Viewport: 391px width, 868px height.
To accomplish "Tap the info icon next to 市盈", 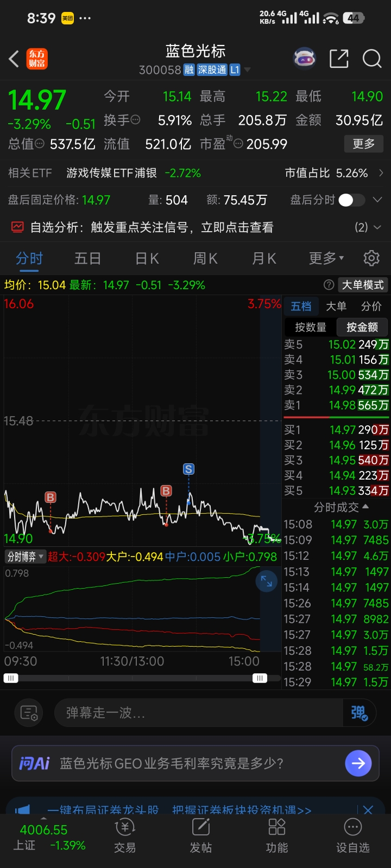I will click(x=238, y=144).
